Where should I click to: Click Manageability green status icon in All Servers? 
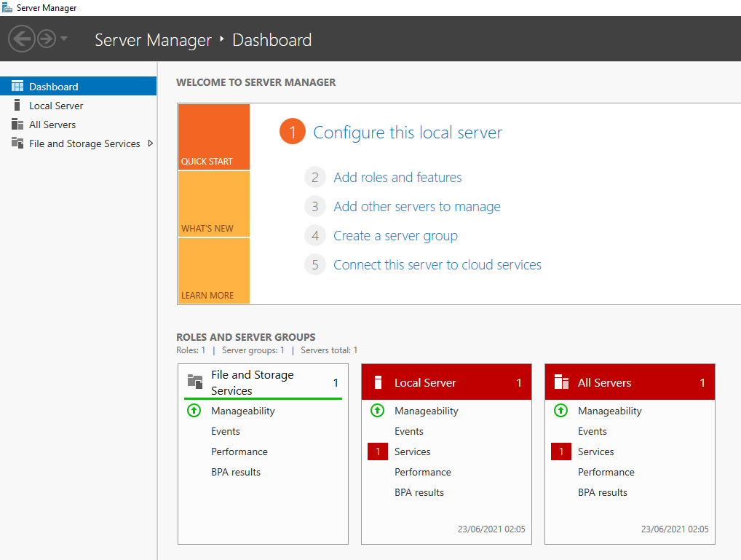point(560,411)
